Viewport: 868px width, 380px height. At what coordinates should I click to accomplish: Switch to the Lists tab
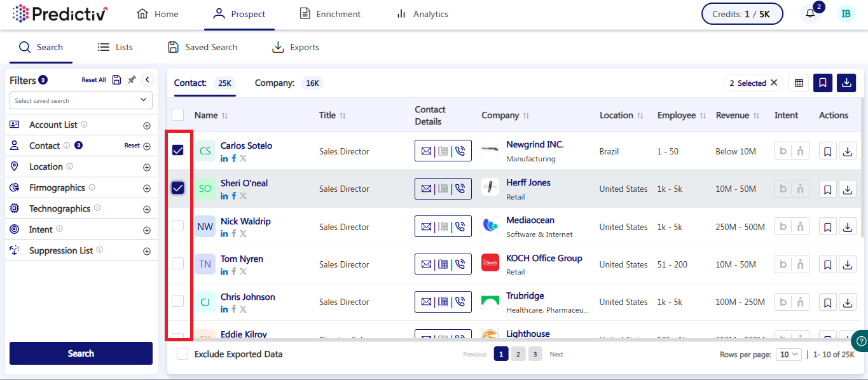point(115,47)
